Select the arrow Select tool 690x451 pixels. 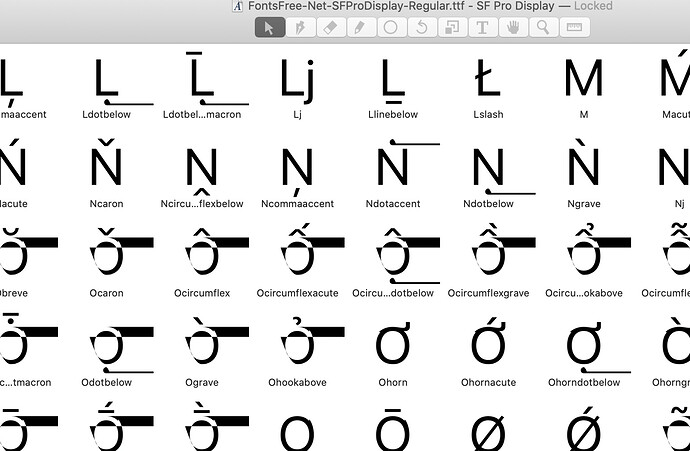[270, 28]
